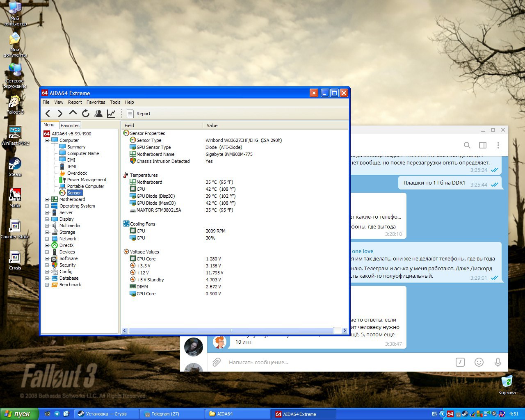Click the Value column header

click(275, 126)
